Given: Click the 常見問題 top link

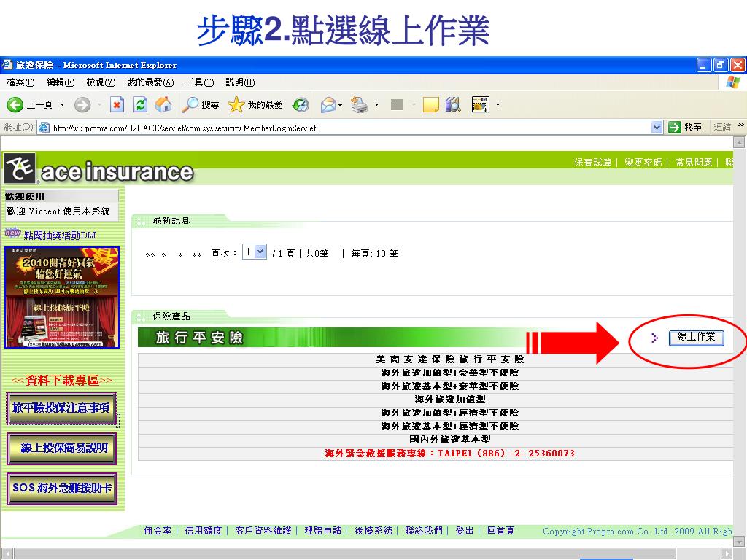Looking at the screenshot, I should pyautogui.click(x=694, y=163).
